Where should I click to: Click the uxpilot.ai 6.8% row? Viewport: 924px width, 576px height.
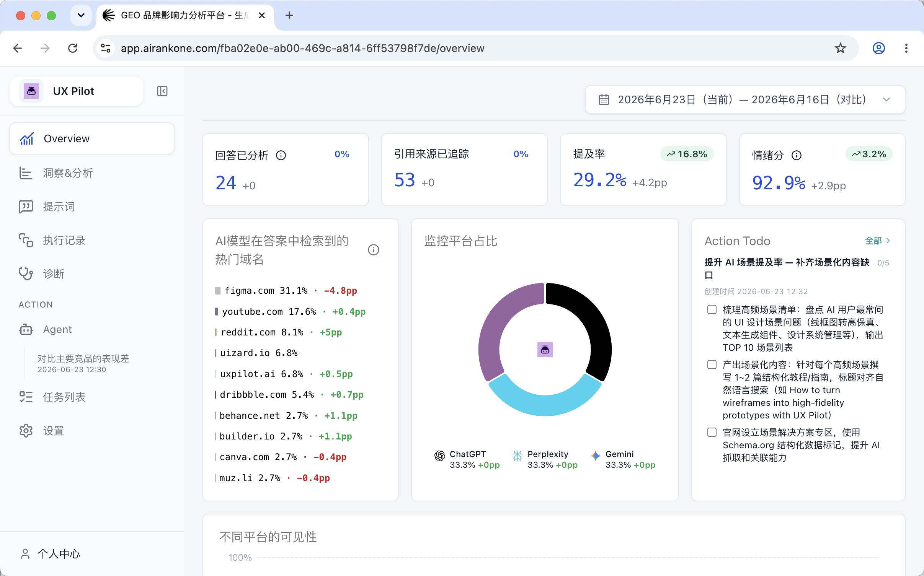tap(284, 374)
